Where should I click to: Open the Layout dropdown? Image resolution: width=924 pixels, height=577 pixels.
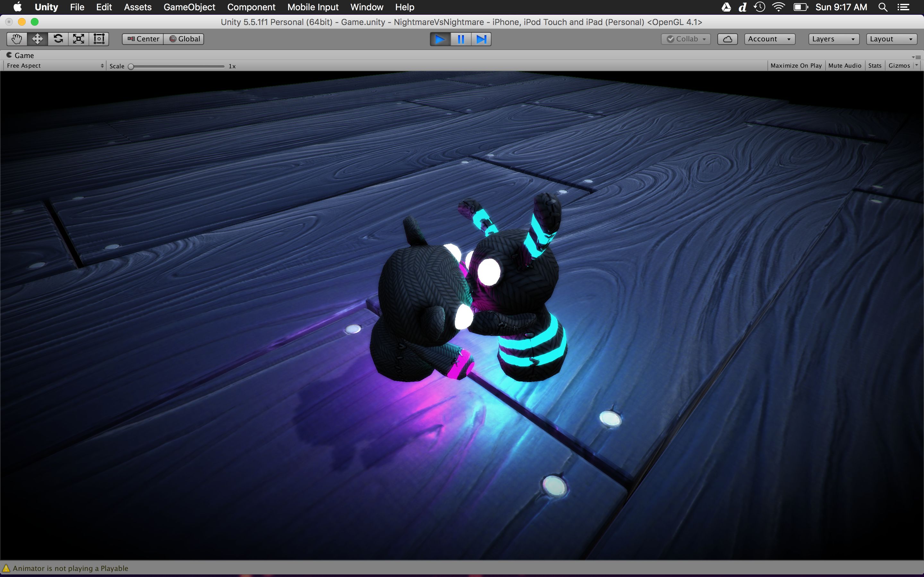pyautogui.click(x=891, y=39)
